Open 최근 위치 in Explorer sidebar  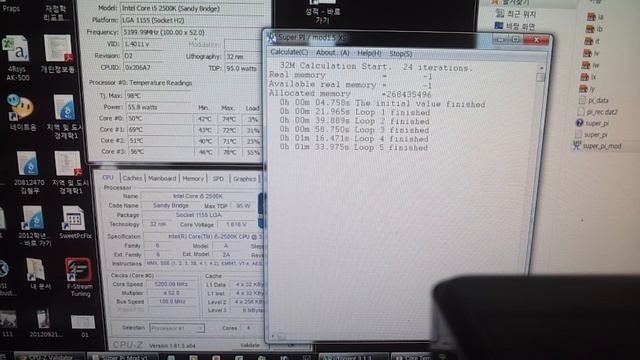516,14
